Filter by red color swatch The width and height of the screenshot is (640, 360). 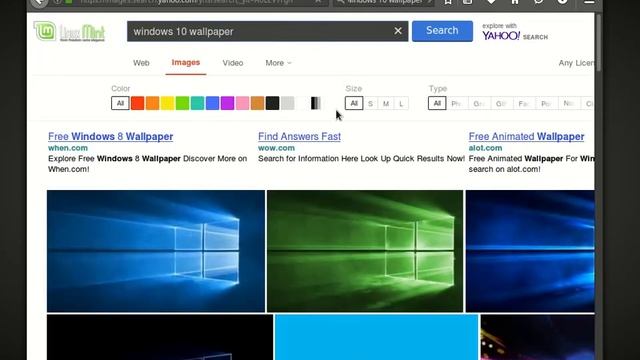coord(138,103)
